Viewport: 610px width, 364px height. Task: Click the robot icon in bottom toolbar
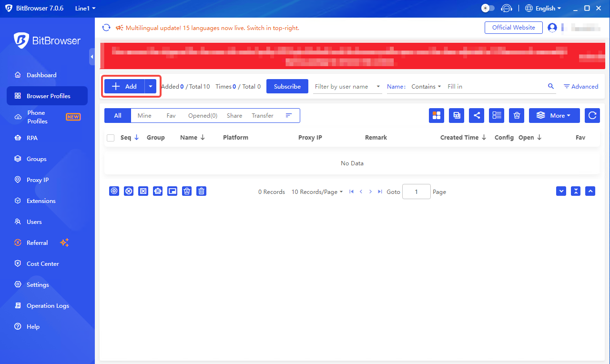pos(158,191)
